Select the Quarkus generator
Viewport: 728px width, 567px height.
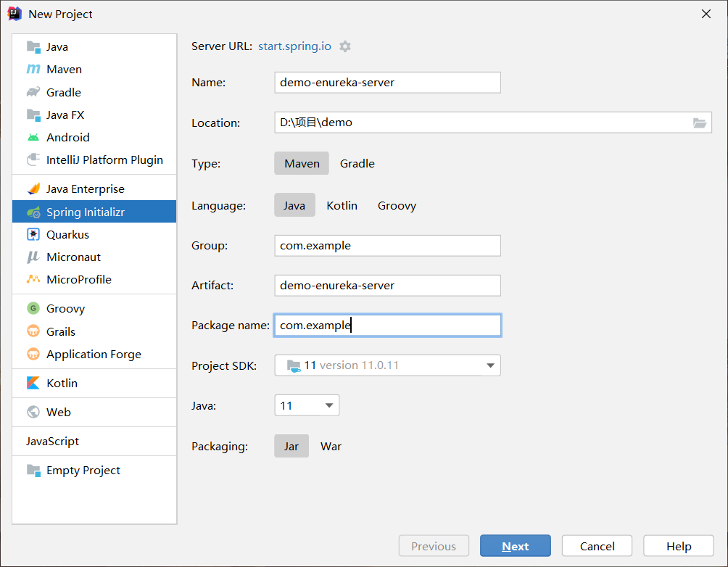(69, 234)
